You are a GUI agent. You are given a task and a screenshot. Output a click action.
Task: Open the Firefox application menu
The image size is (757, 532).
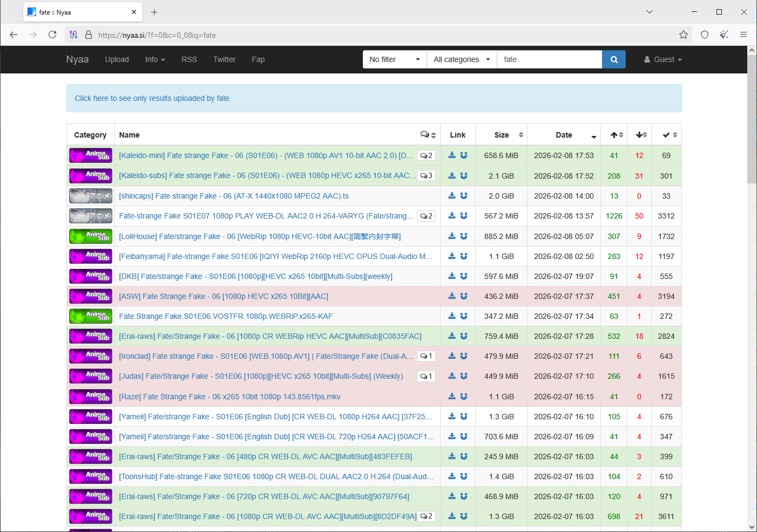click(x=743, y=35)
